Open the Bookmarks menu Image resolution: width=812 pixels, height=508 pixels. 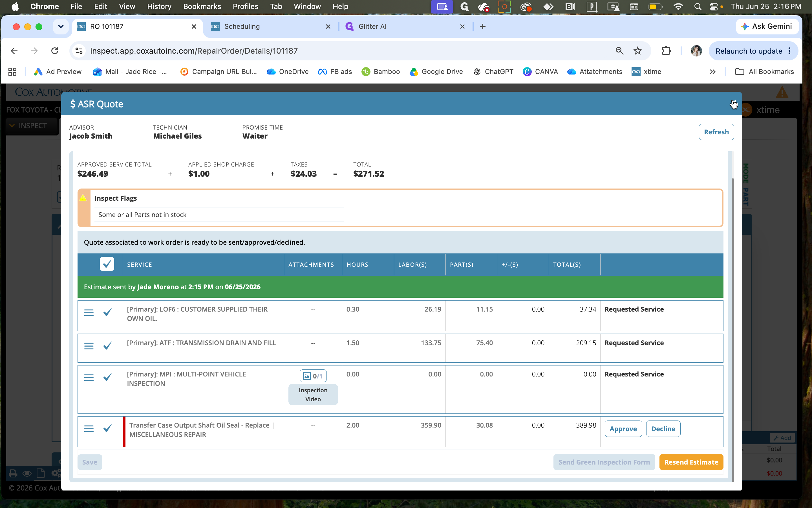[202, 6]
